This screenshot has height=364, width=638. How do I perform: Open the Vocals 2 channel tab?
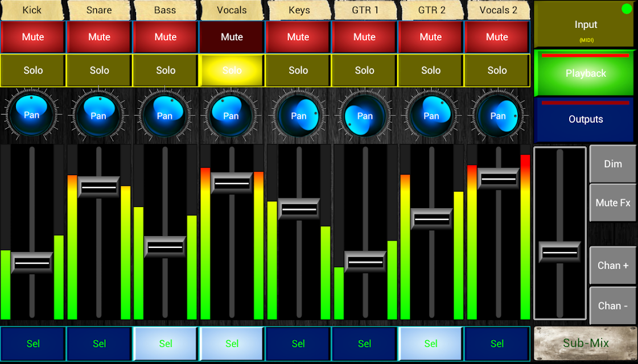click(497, 10)
